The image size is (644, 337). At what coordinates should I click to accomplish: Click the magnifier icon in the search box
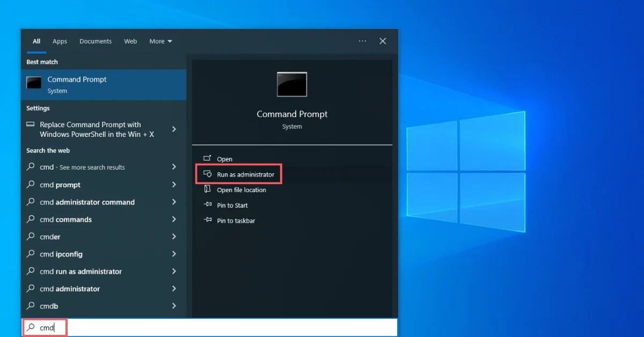click(x=31, y=327)
